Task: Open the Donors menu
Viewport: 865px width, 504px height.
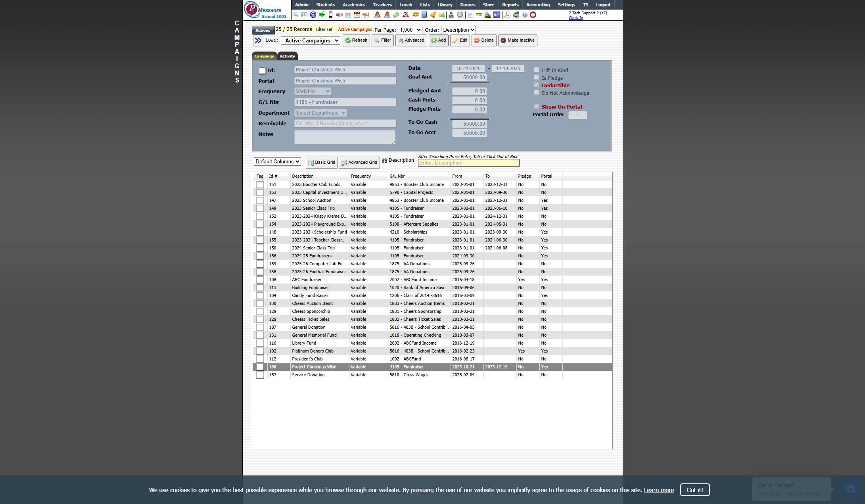Action: [x=467, y=5]
